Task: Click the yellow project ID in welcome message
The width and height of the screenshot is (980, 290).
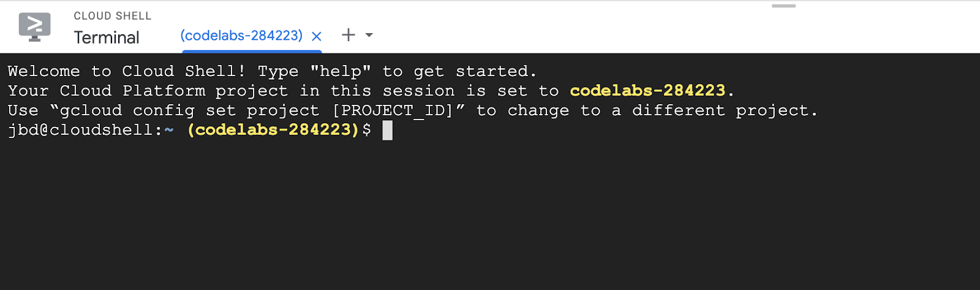Action: (647, 91)
